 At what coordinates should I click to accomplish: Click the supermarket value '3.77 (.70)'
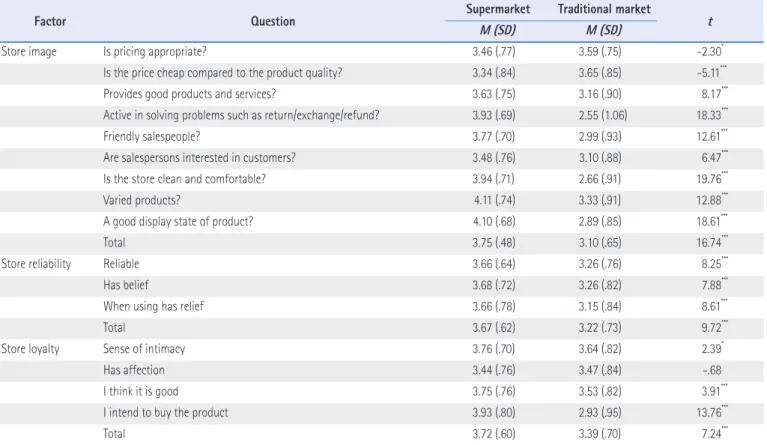tap(494, 136)
